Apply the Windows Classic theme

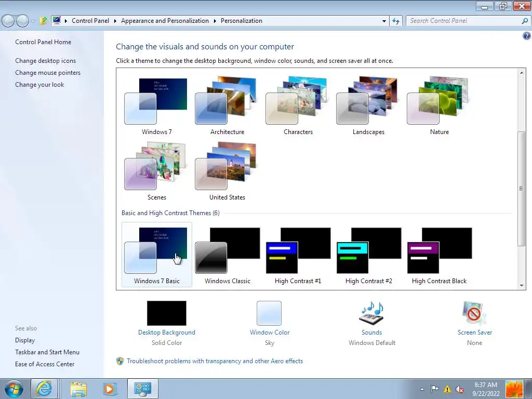pyautogui.click(x=227, y=255)
